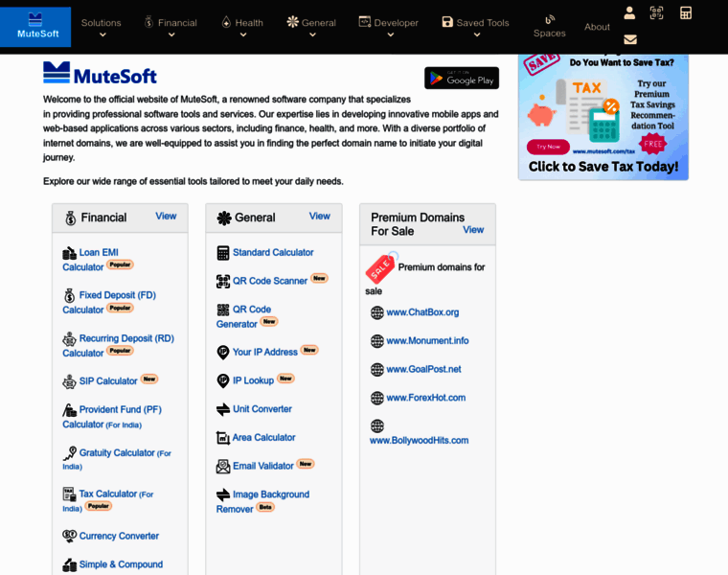Click the Premium Domains For Sale heading
This screenshot has width=728, height=575.
coord(418,224)
